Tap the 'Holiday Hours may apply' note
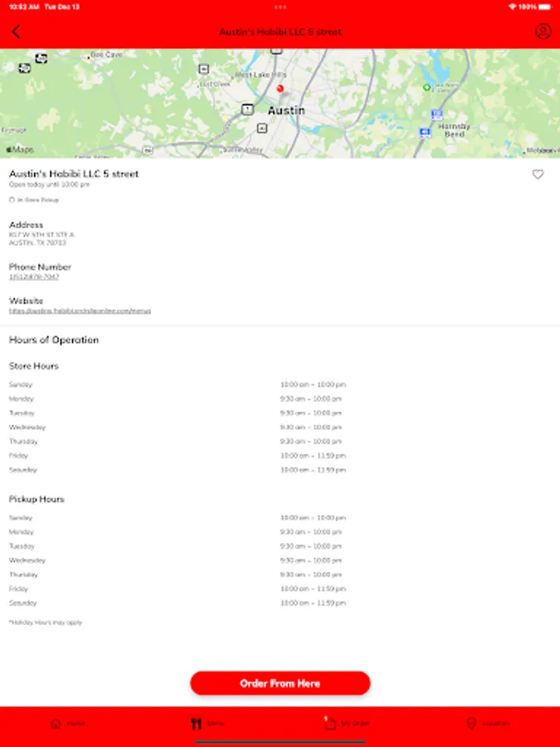The height and width of the screenshot is (747, 560). click(46, 622)
